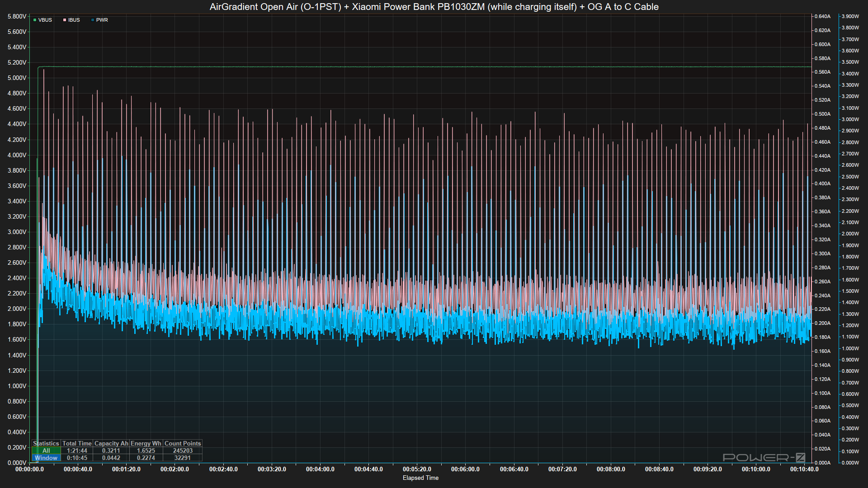
Task: Click the 0.500W power axis label
Action: click(850, 405)
